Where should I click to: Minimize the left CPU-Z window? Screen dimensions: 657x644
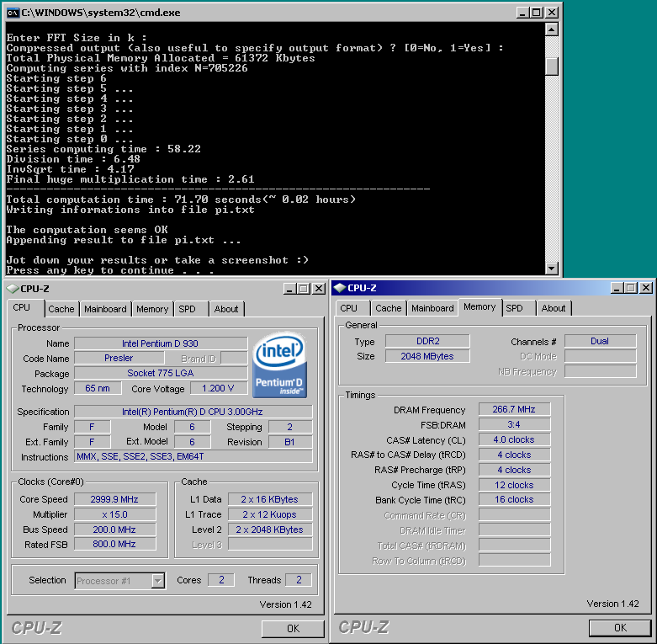tap(289, 289)
